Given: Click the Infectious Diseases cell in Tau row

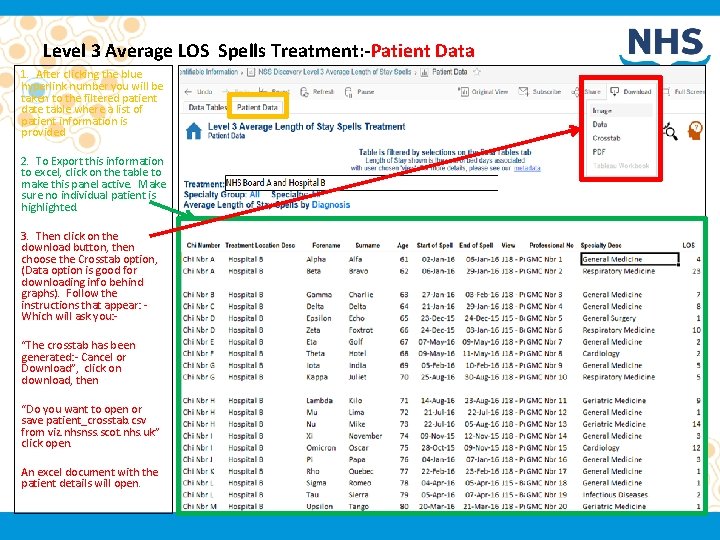Looking at the screenshot, I should (615, 495).
